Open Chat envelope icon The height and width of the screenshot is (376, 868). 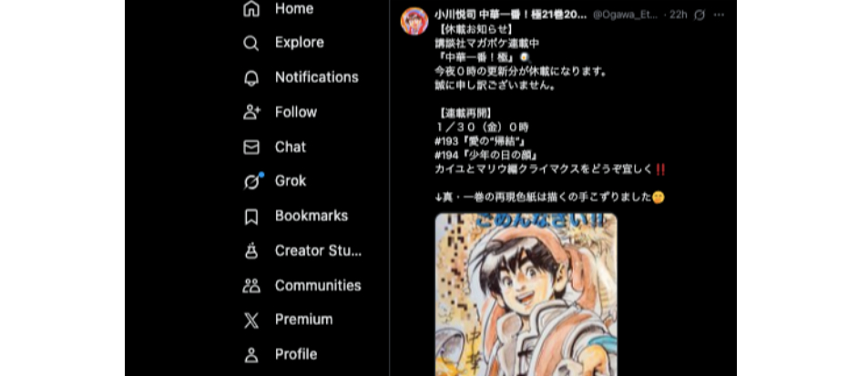(251, 147)
